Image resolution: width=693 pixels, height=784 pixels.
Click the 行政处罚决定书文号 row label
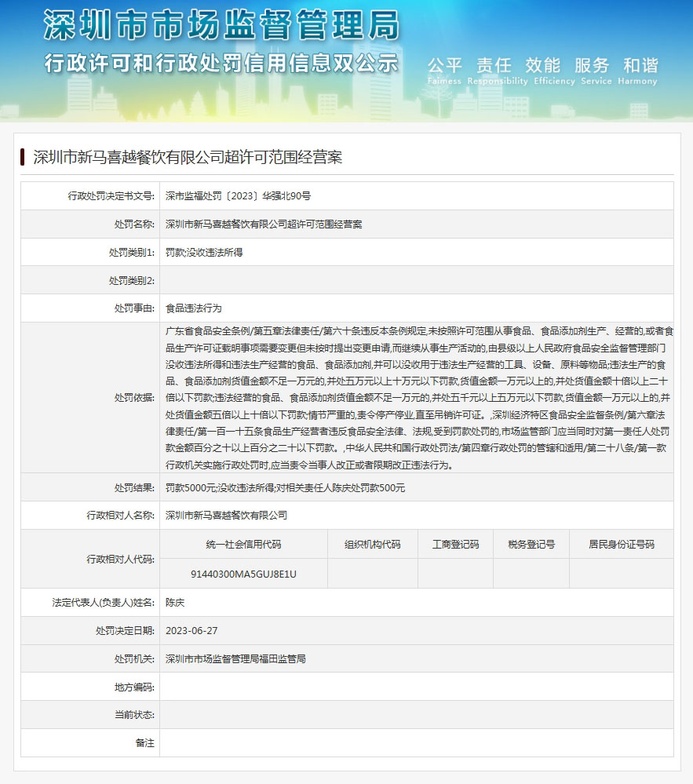(x=111, y=196)
